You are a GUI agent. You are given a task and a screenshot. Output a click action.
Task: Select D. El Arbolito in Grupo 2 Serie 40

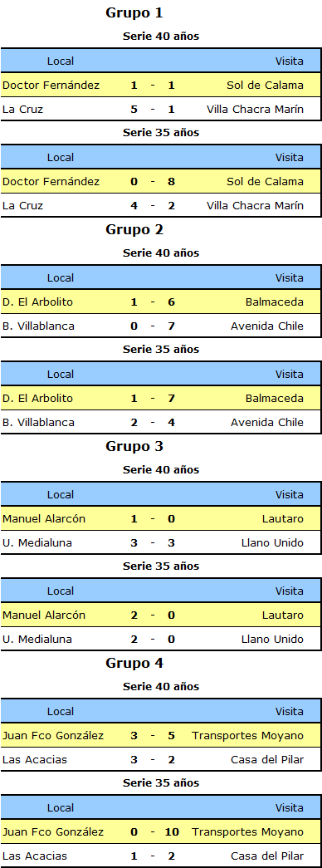(x=37, y=302)
